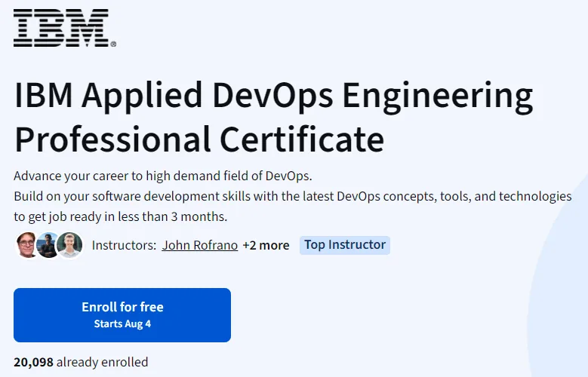Select the IBM Applied DevOps Engineering title

(273, 117)
